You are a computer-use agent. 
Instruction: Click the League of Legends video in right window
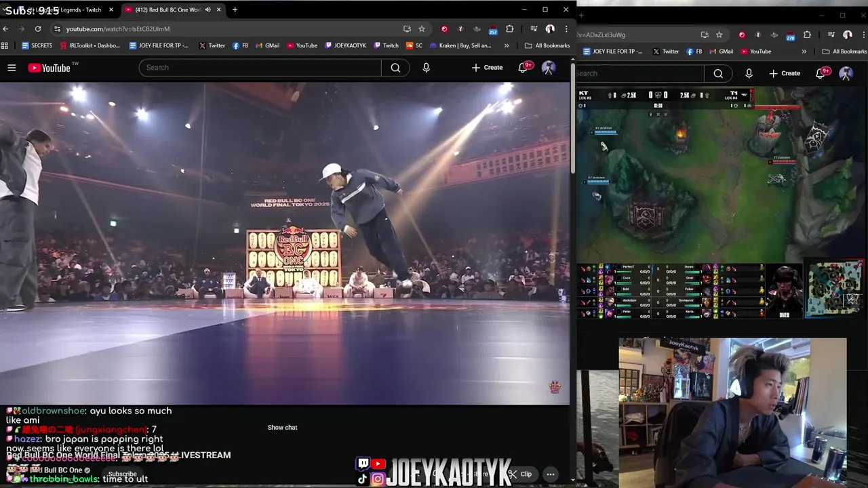722,203
